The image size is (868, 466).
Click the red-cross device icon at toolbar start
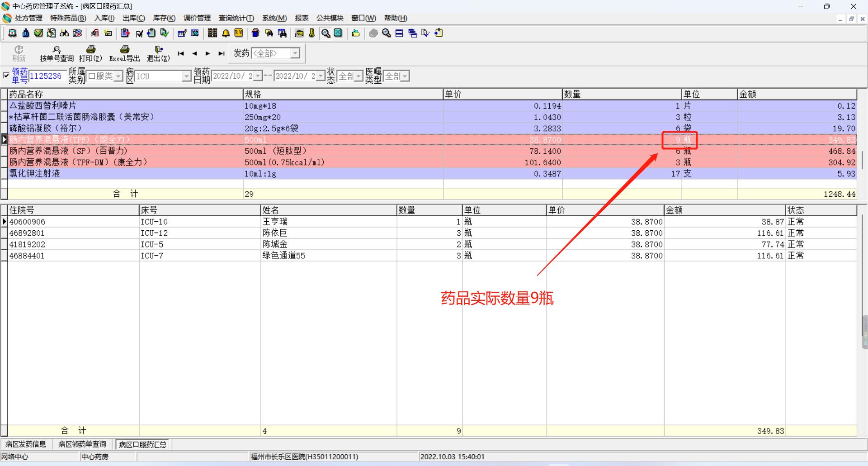click(x=13, y=33)
